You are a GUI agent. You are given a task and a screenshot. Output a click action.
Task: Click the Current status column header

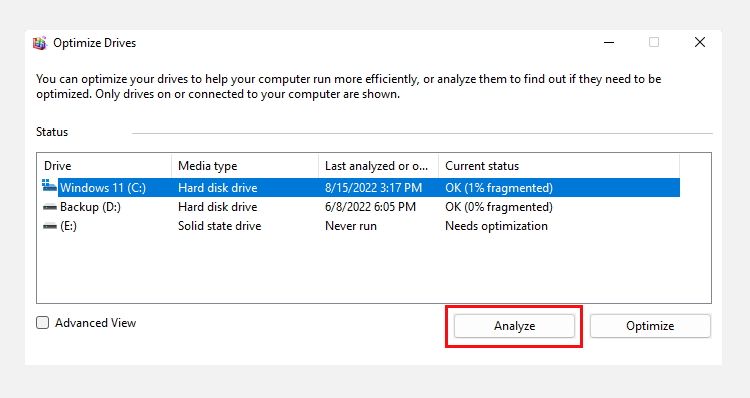559,166
